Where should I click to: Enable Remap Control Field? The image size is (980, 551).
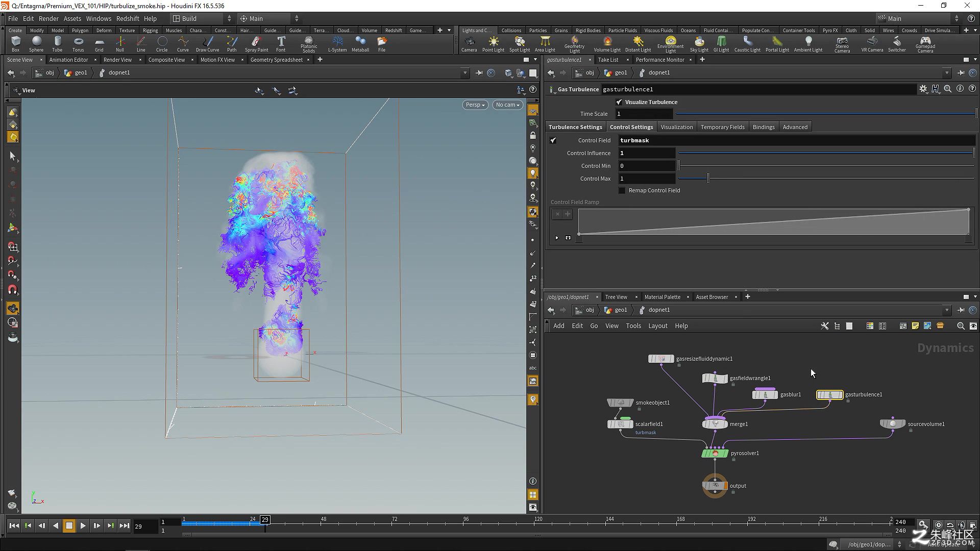(x=622, y=190)
